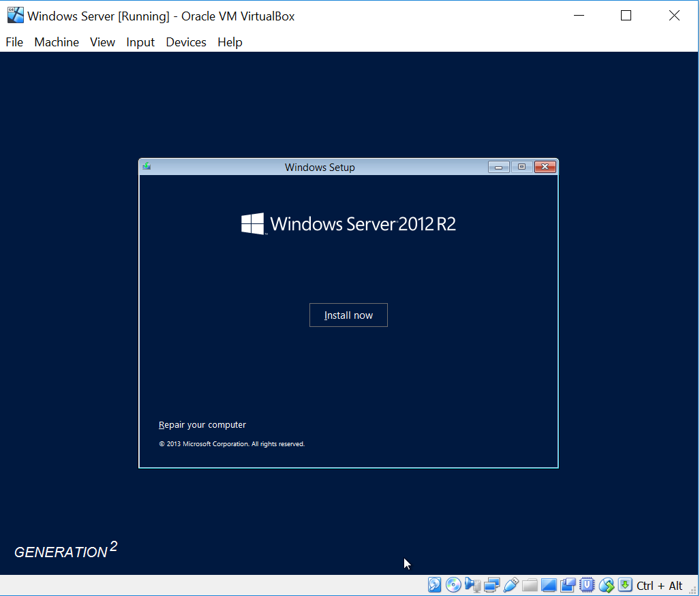Click the network adapters icon
Image resolution: width=700 pixels, height=596 pixels.
491,584
